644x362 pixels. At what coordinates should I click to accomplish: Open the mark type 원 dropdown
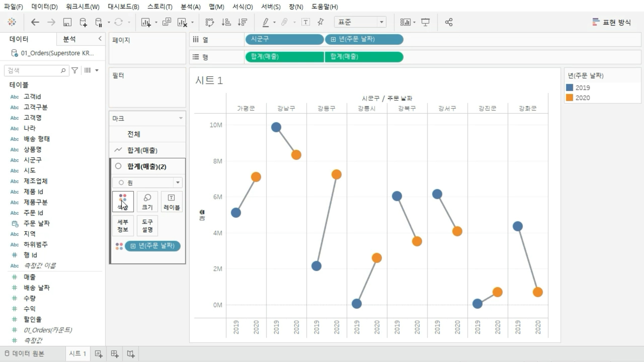click(177, 183)
